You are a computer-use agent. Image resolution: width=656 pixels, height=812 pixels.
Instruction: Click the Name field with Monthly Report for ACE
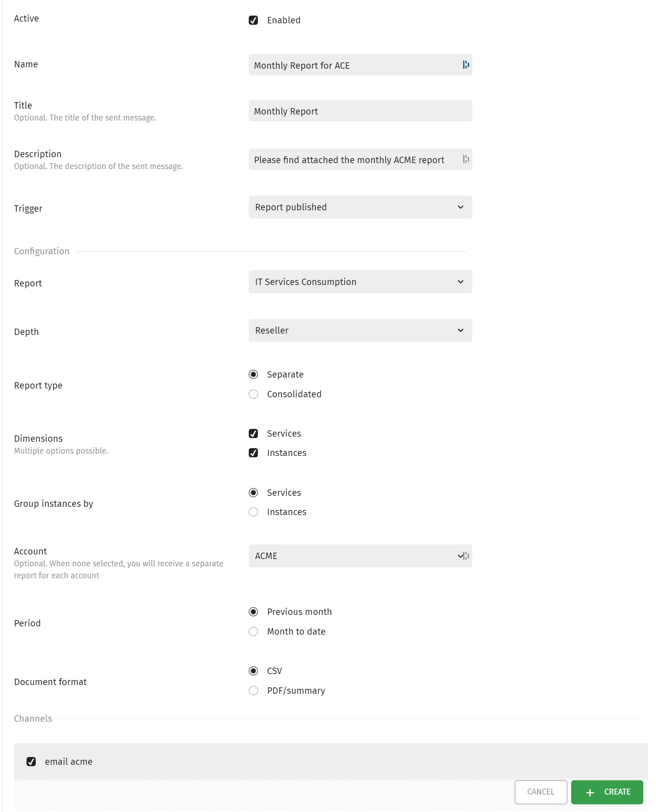[360, 65]
